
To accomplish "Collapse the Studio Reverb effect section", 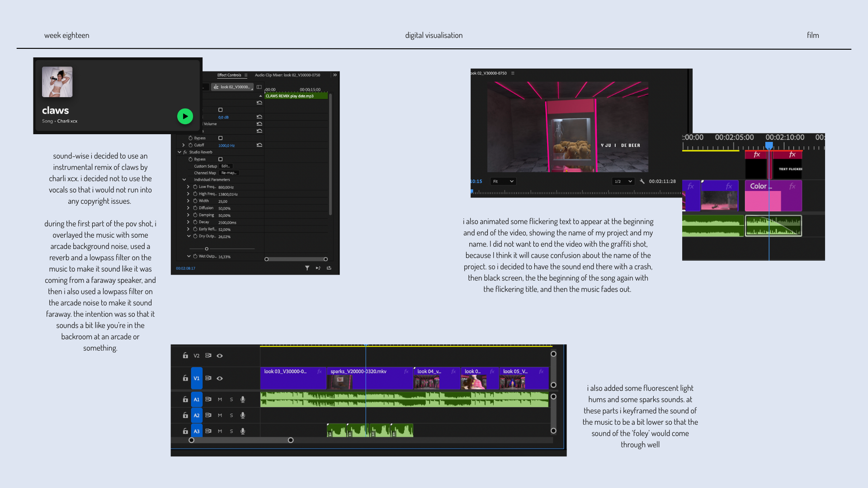I will click(x=179, y=152).
